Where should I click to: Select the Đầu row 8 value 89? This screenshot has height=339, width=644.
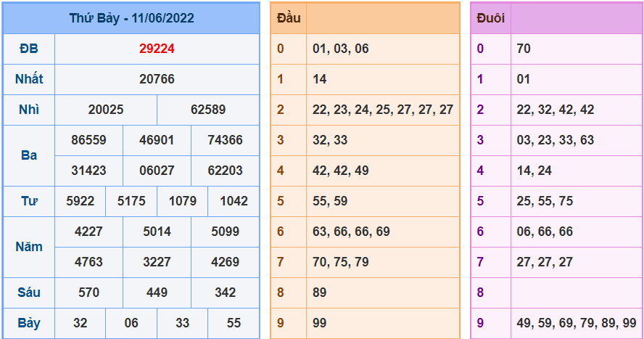(320, 292)
